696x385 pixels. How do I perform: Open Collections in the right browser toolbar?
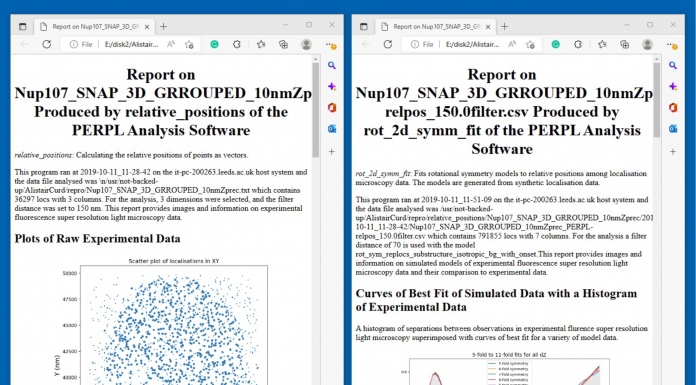click(x=625, y=44)
